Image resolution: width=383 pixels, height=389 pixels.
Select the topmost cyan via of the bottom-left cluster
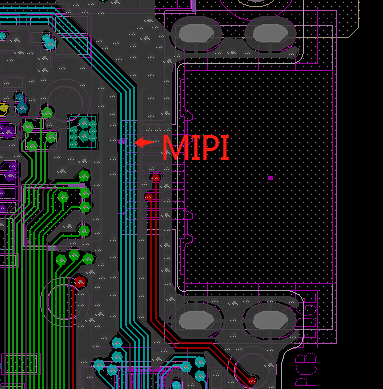point(117,343)
